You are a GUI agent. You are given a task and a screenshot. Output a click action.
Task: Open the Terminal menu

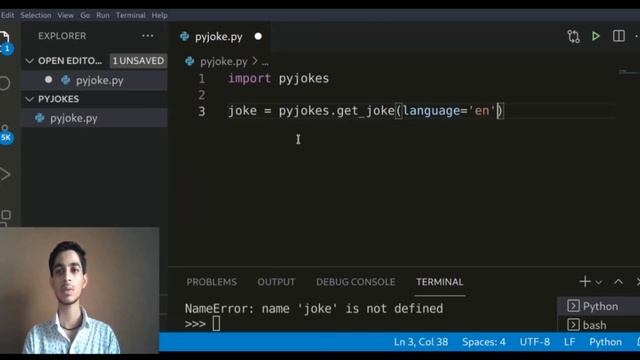point(131,15)
